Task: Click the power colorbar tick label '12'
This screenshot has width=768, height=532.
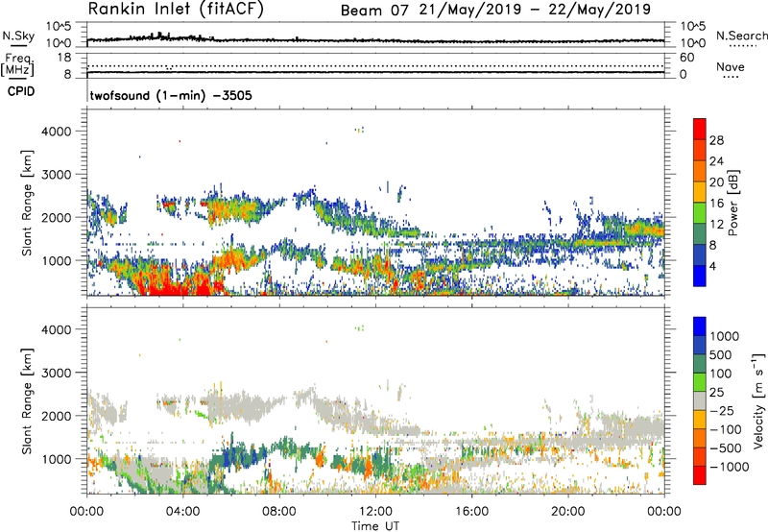Action: pos(716,225)
